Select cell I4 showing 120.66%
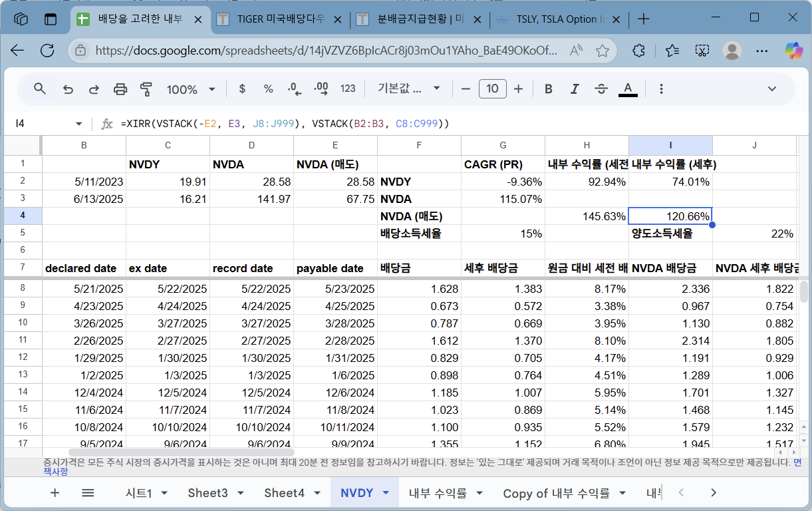 tap(670, 216)
